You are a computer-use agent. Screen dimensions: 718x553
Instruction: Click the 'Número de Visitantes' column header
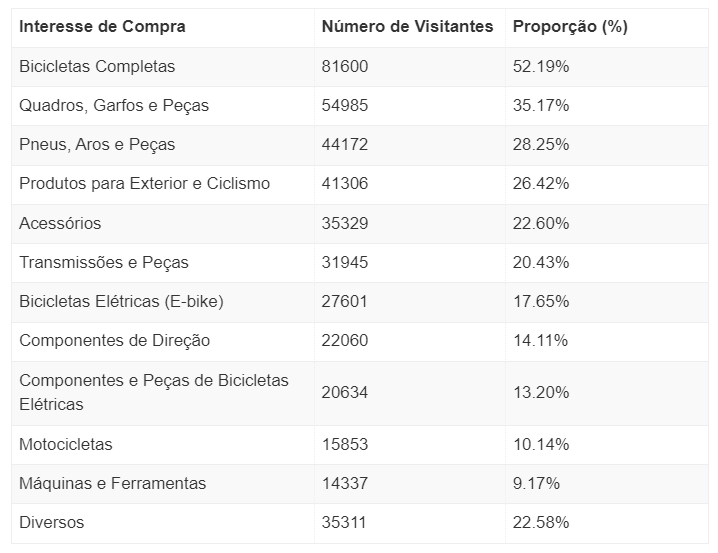pyautogui.click(x=407, y=27)
